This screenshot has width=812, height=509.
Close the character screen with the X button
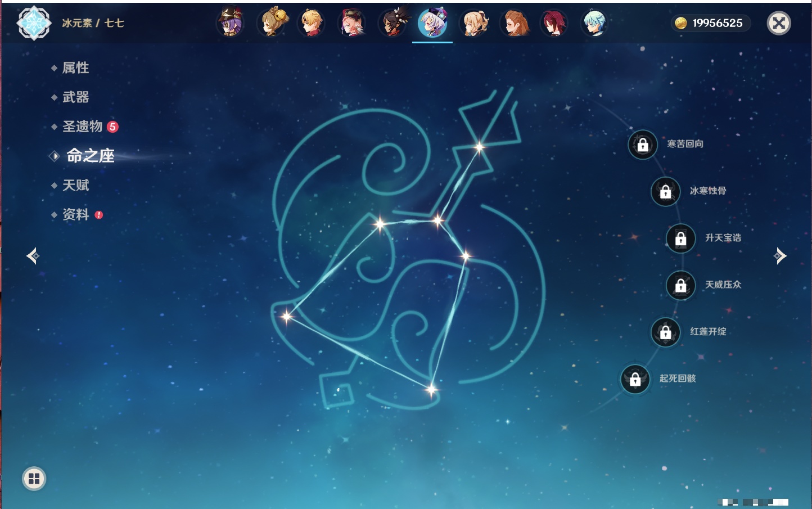(779, 23)
